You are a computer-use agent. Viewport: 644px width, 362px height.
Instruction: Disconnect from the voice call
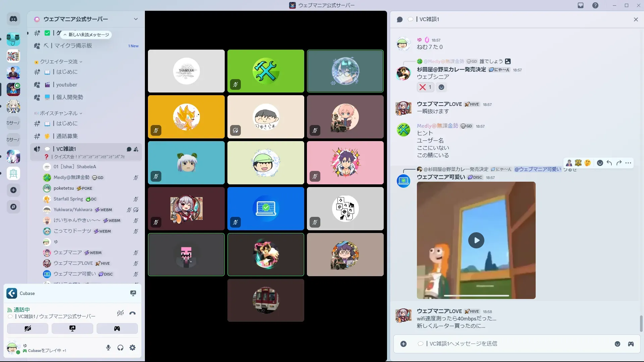tap(132, 313)
